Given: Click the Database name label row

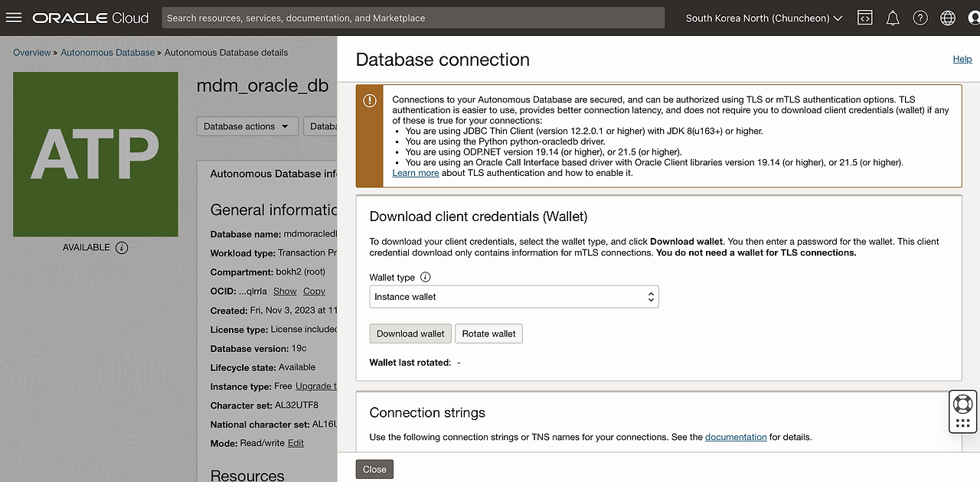Looking at the screenshot, I should 273,234.
